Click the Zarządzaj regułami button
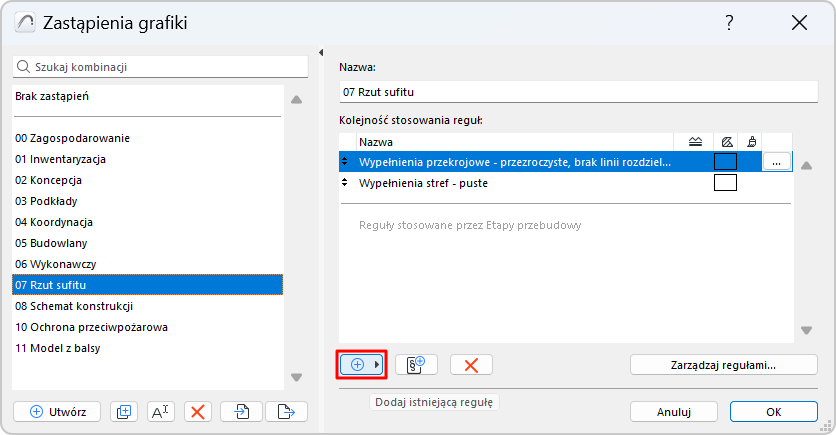 tap(724, 365)
